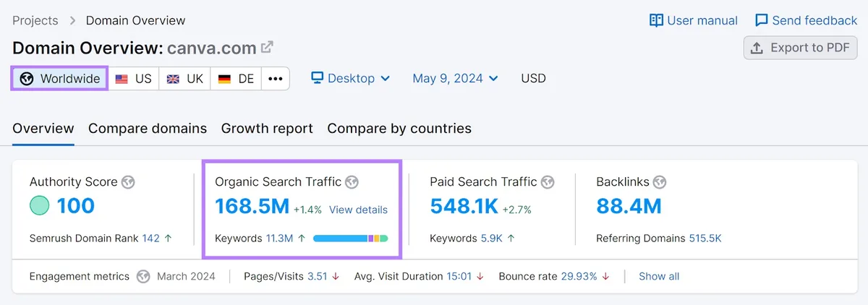868x305 pixels.
Task: Click the globe icon next to Backlinks
Action: click(660, 182)
